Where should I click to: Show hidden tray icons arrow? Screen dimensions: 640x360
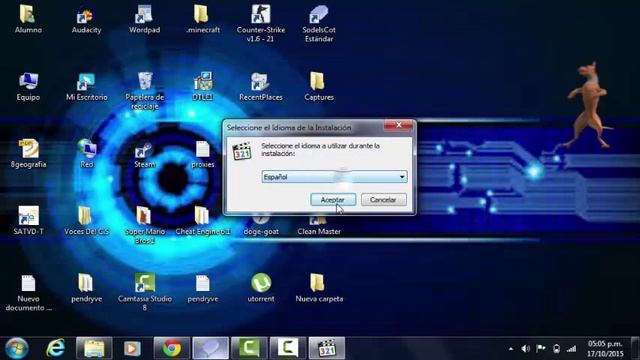tap(511, 349)
